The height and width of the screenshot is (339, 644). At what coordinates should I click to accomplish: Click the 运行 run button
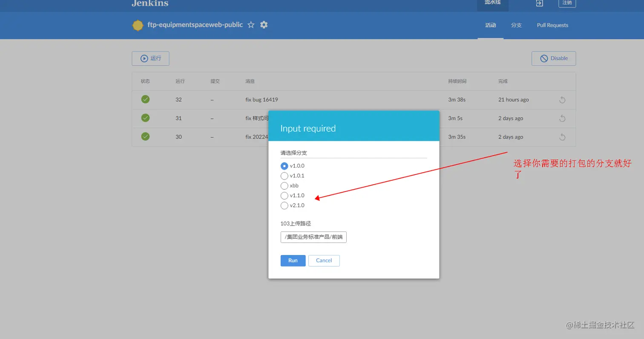pos(150,58)
